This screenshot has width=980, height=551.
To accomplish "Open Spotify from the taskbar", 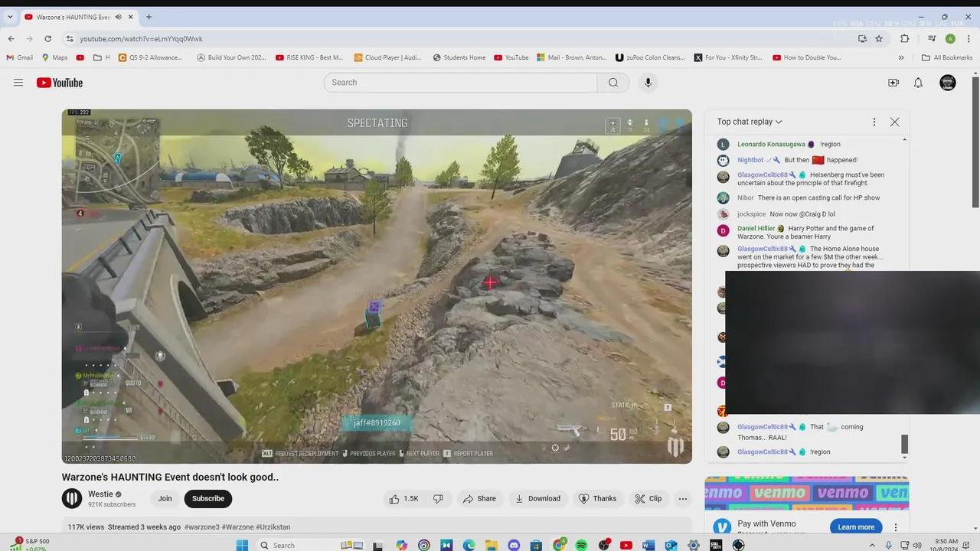I will (x=581, y=545).
